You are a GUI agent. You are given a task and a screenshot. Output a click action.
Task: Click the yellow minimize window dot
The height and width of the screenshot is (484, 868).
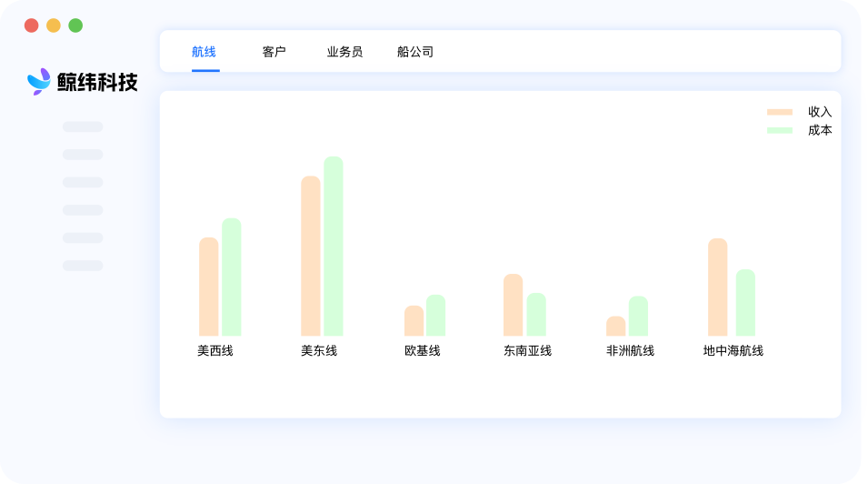(x=54, y=25)
